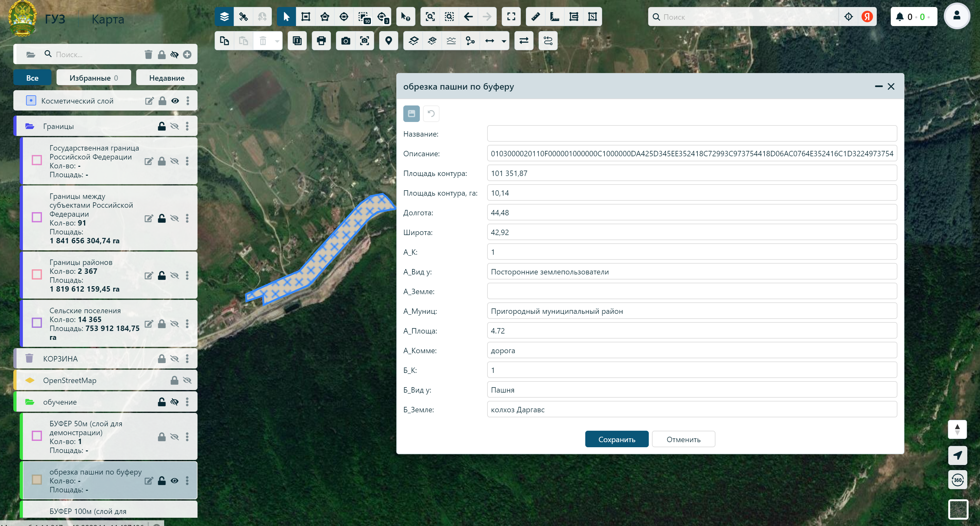Click tan swatch of обрезка пашни layer
Viewport: 980px width, 526px height.
(37, 480)
